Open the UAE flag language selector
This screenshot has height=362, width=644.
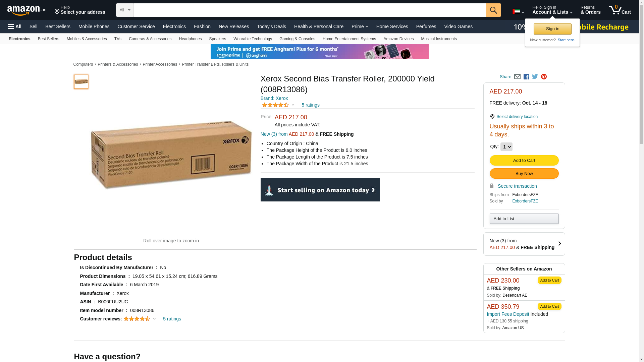[x=518, y=12]
